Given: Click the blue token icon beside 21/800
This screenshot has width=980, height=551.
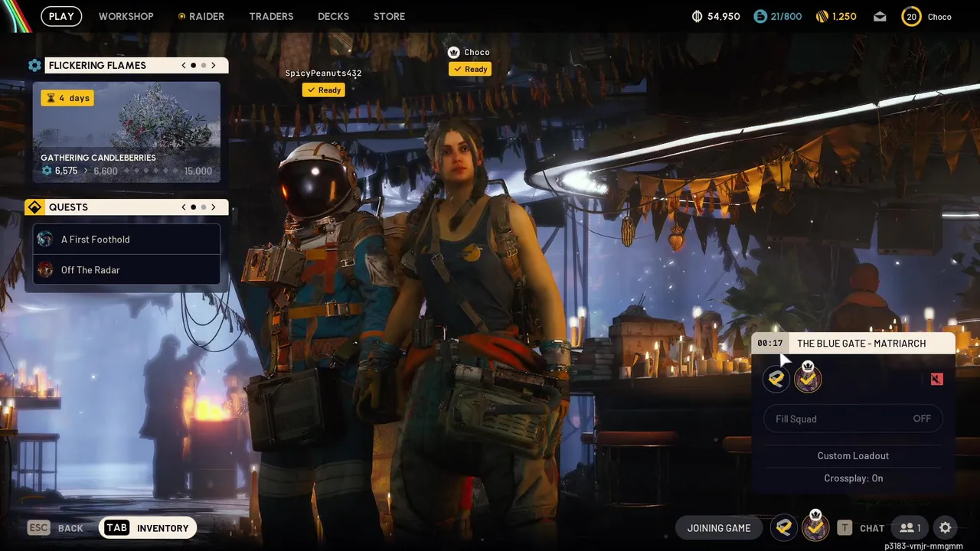Looking at the screenshot, I should (x=760, y=16).
